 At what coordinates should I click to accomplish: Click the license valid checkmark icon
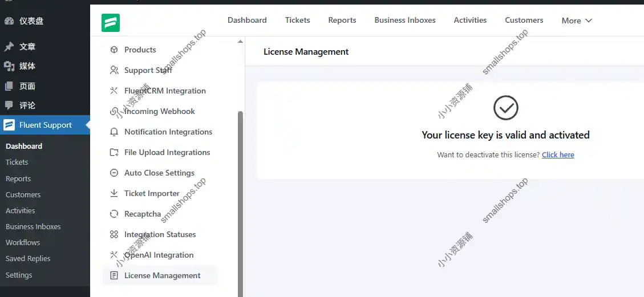point(505,108)
